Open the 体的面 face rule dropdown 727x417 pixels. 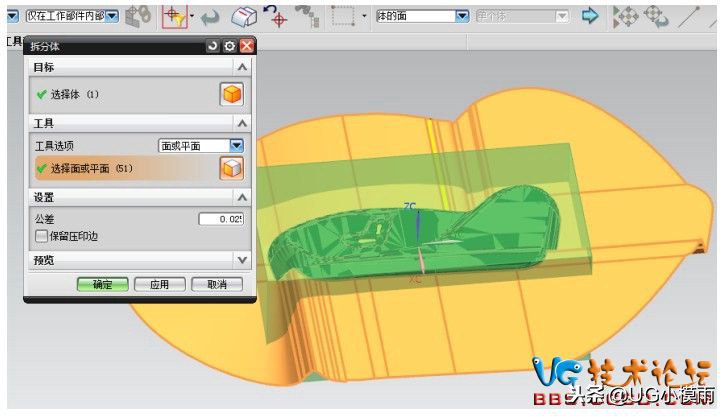[461, 16]
